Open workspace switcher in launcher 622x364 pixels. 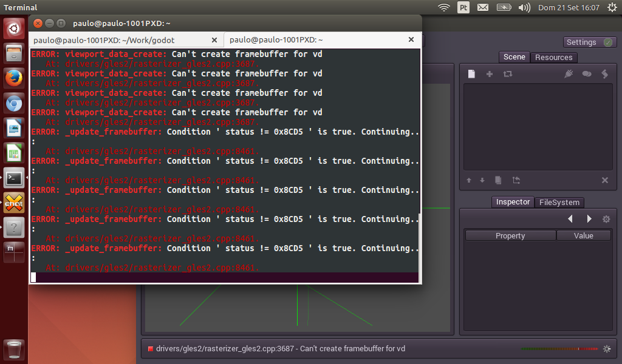click(14, 253)
